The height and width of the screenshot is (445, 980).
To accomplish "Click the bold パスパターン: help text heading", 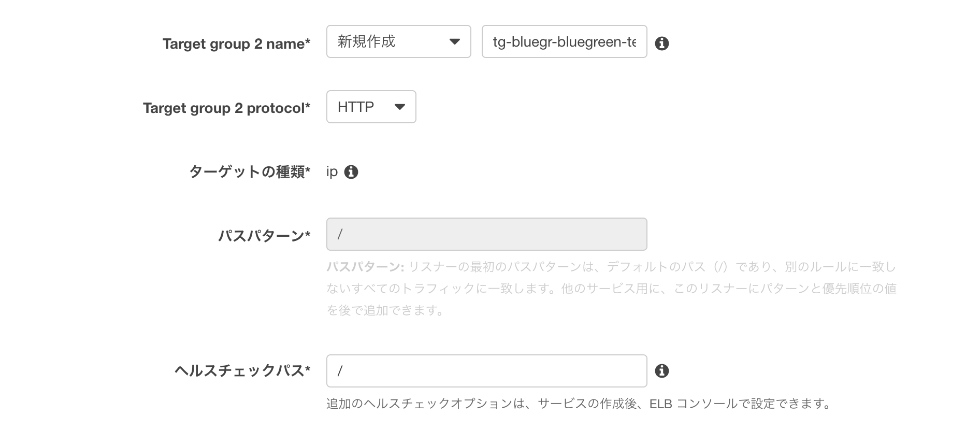I will point(365,267).
